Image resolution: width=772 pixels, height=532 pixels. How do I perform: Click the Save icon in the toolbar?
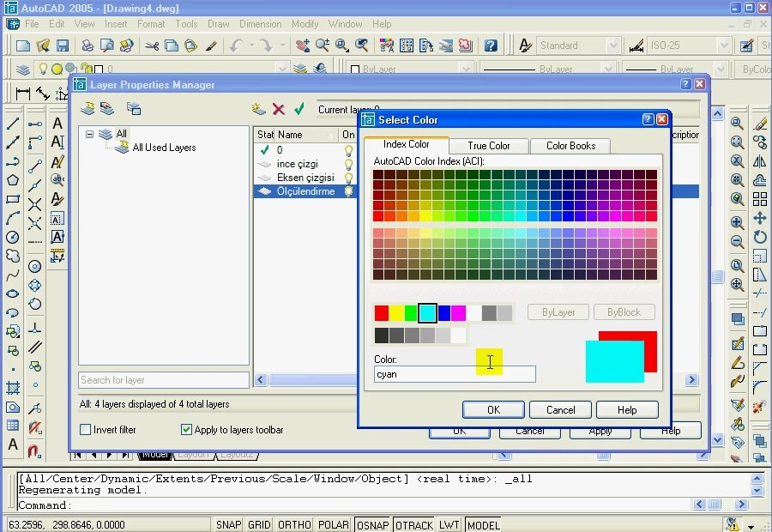[x=63, y=45]
